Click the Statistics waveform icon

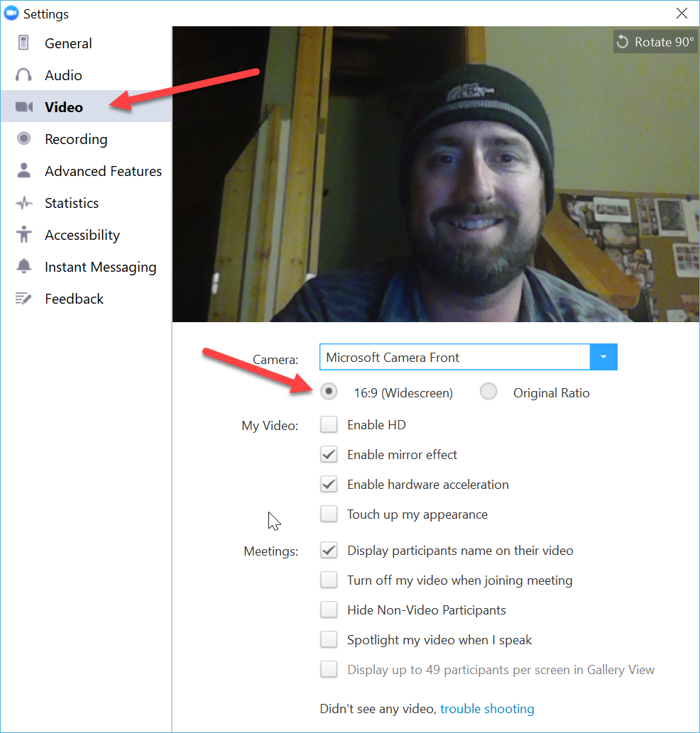point(24,203)
